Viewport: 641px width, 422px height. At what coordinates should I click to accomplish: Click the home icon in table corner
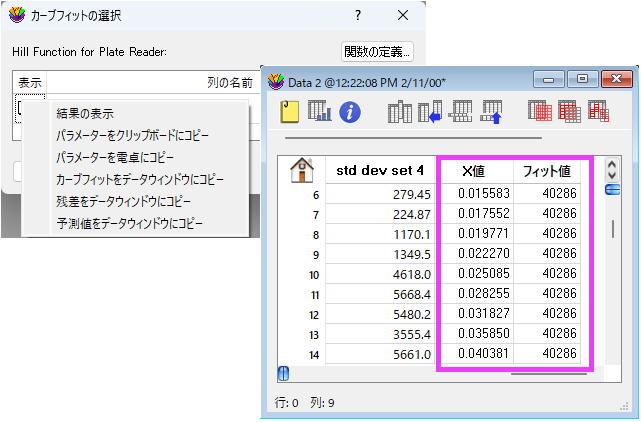301,170
